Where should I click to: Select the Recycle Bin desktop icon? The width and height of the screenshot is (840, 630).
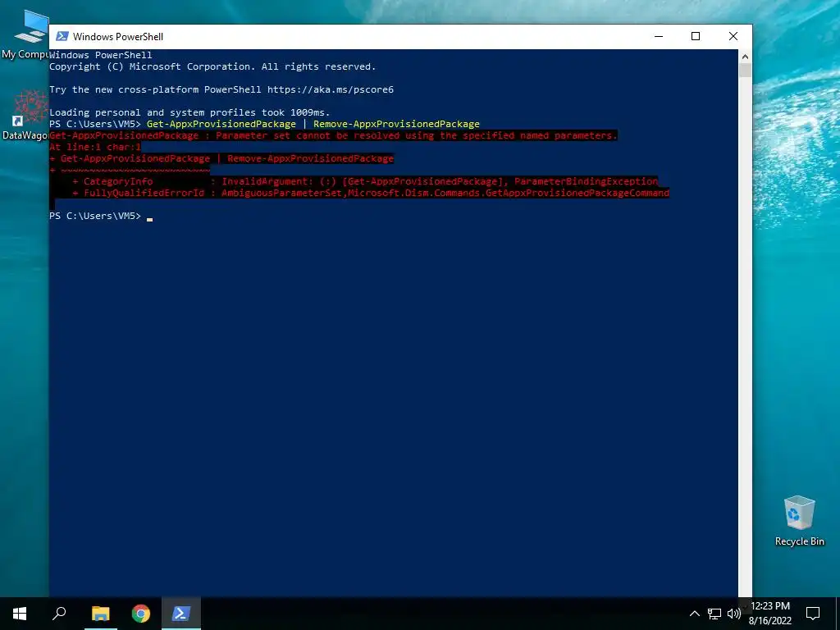coord(799,521)
